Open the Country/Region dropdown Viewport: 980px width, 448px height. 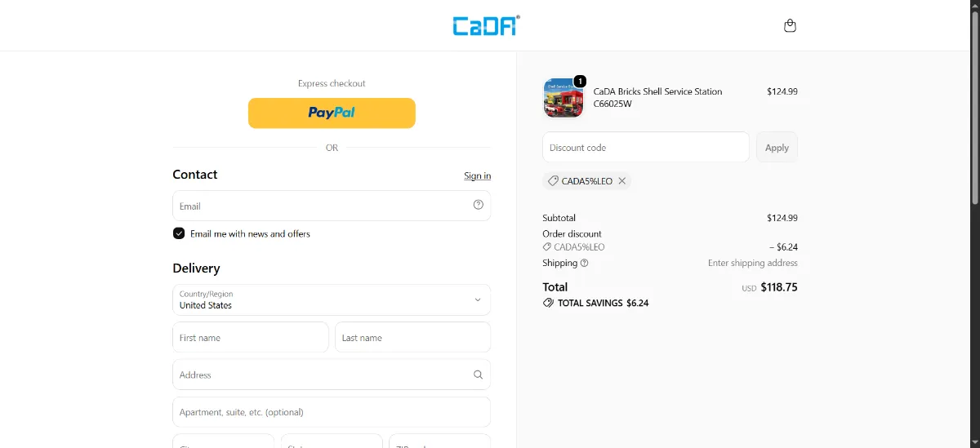pos(332,299)
